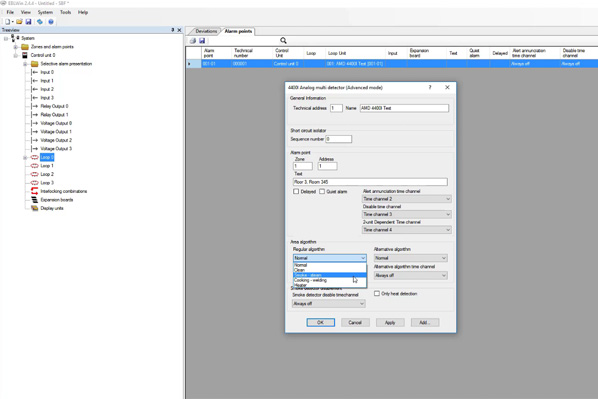Click the Open folder toolbar icon
Image resolution: width=598 pixels, height=399 pixels.
pos(19,22)
